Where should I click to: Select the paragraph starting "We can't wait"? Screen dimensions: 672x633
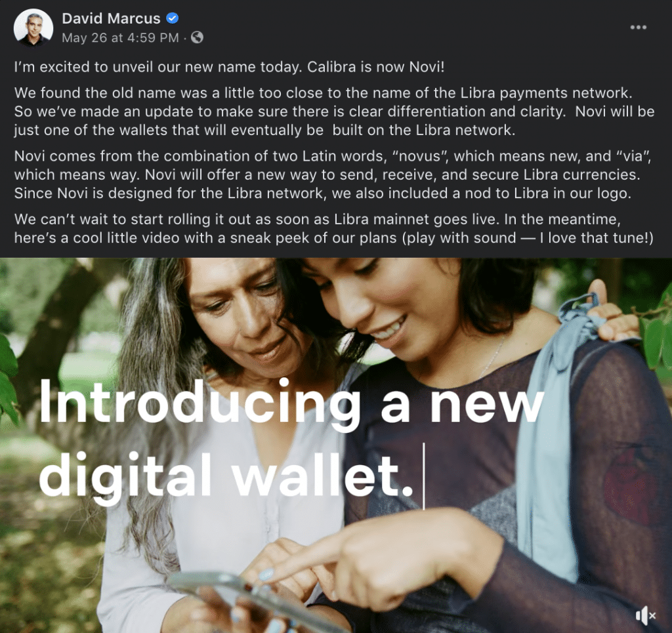(334, 229)
